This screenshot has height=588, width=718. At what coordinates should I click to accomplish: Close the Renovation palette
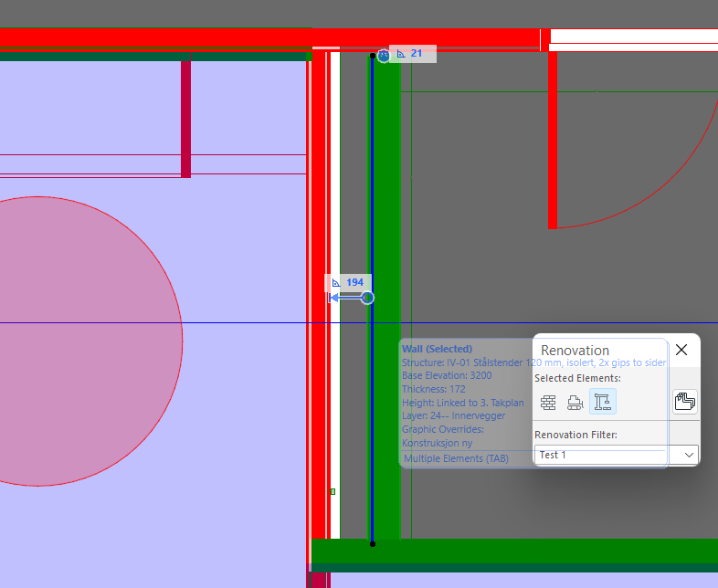[x=681, y=350]
